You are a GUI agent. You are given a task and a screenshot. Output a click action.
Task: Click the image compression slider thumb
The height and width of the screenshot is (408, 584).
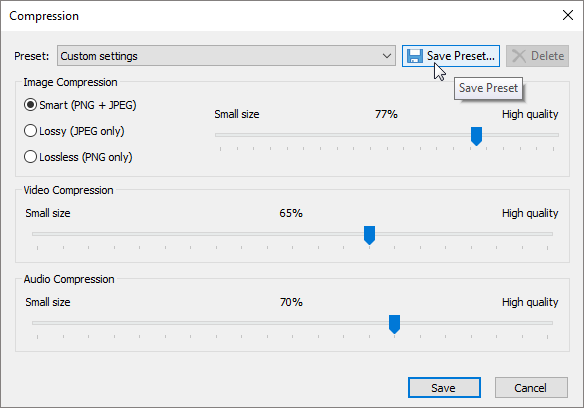pyautogui.click(x=476, y=136)
